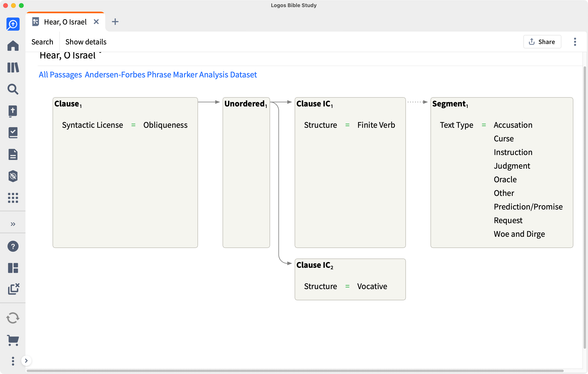Image resolution: width=588 pixels, height=374 pixels.
Task: Add a new tab with the plus
Action: coord(115,22)
